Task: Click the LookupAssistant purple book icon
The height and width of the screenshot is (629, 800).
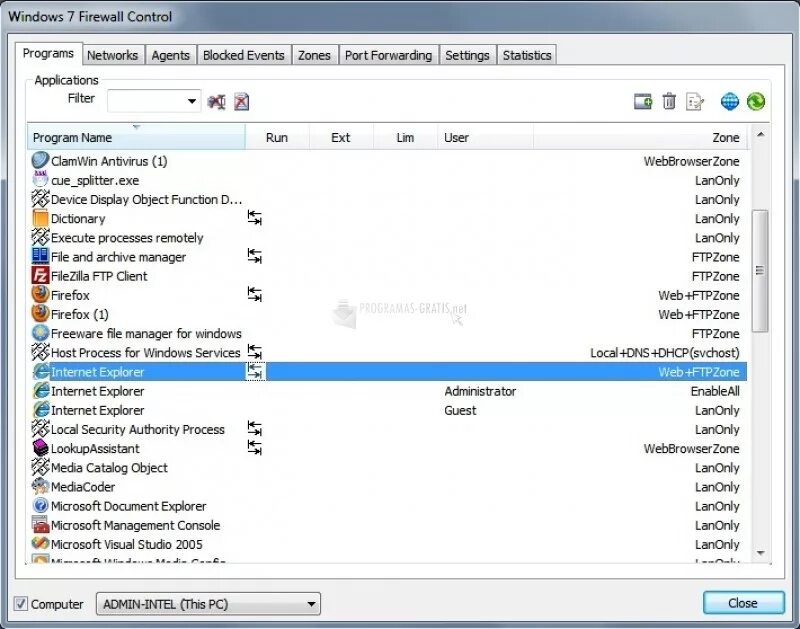Action: click(40, 448)
